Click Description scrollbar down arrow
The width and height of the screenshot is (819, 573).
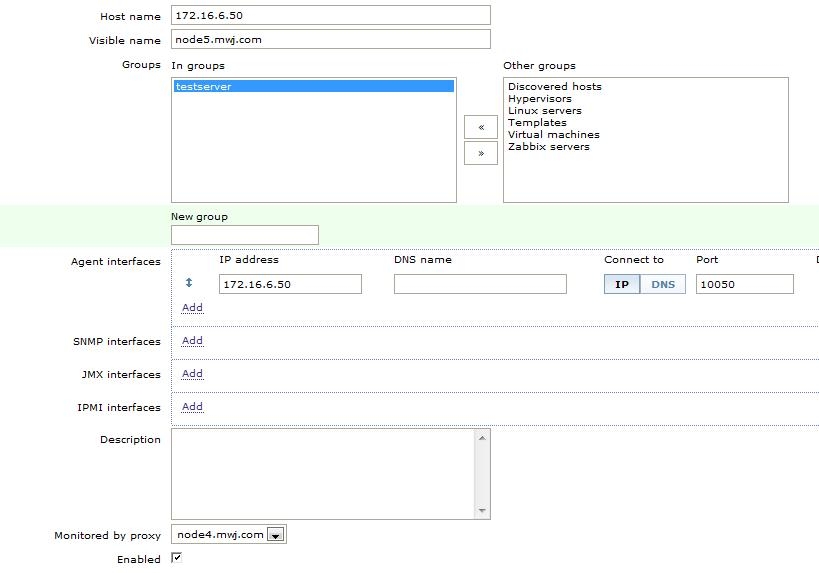[482, 510]
